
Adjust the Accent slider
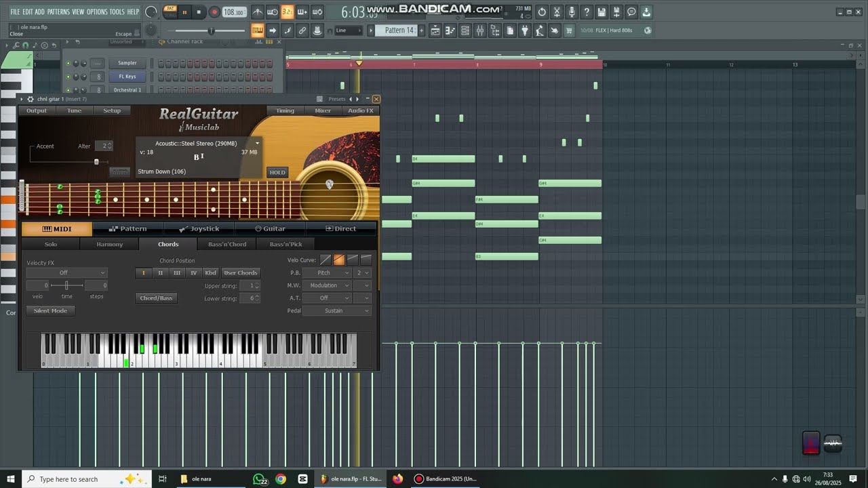(96, 161)
